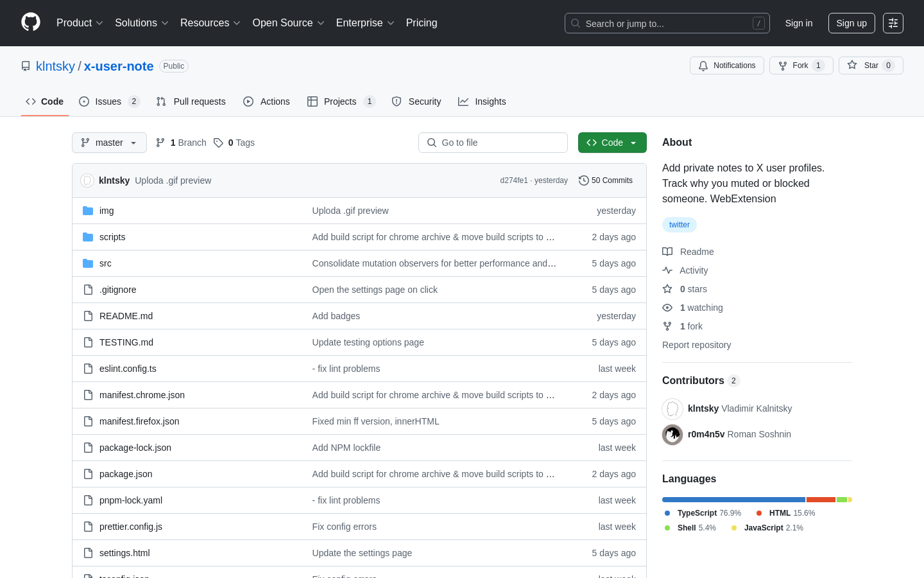View the 50 Commits history
Image resolution: width=924 pixels, height=578 pixels.
pos(606,180)
